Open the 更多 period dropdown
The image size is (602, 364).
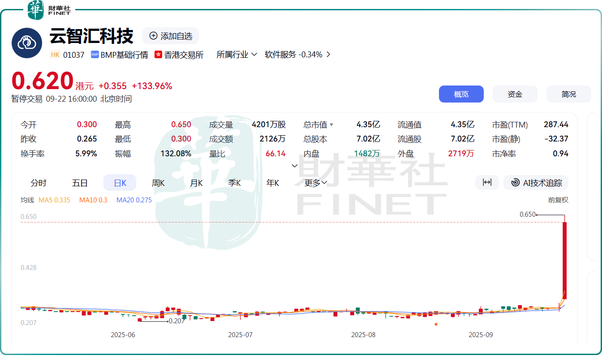pos(316,183)
